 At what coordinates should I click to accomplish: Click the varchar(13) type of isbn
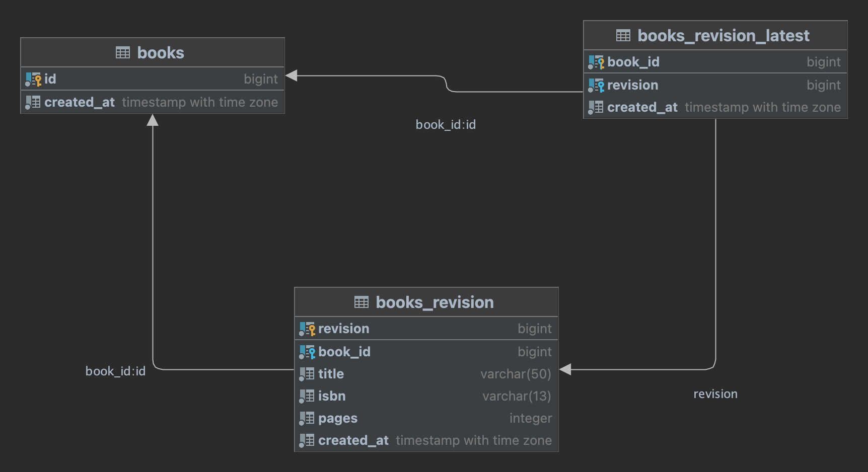(517, 397)
